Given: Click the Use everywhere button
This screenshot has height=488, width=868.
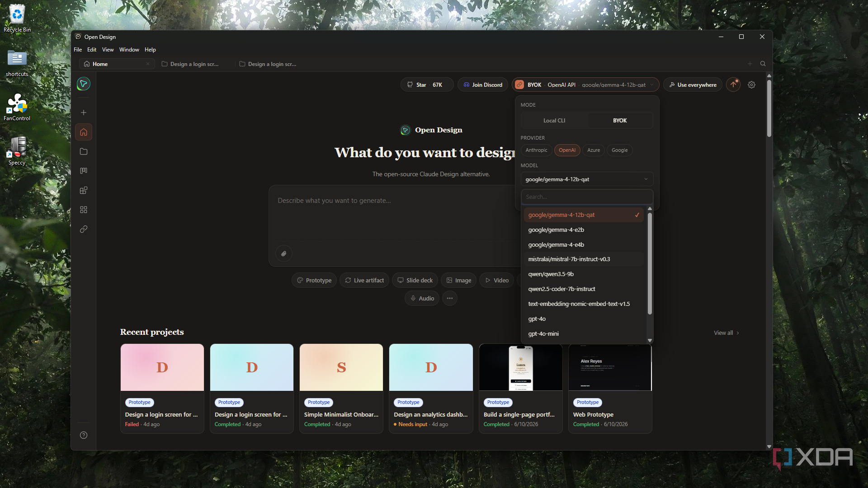Looking at the screenshot, I should (693, 84).
